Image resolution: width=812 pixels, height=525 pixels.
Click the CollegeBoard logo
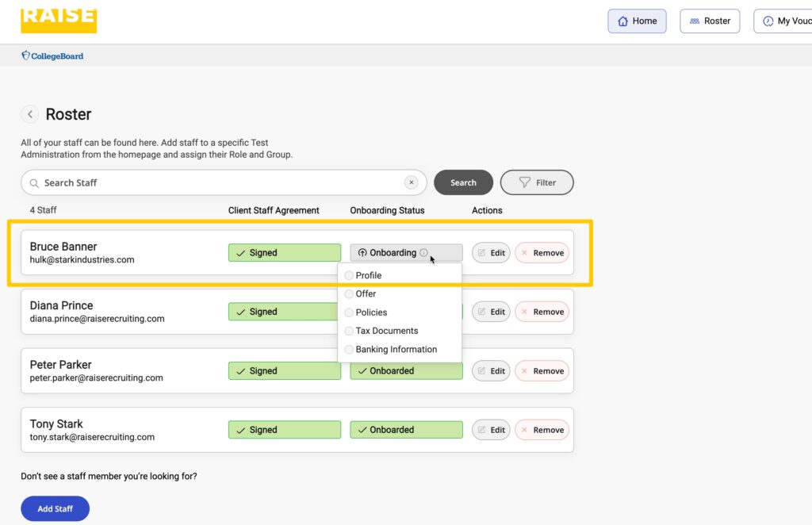[x=52, y=56]
